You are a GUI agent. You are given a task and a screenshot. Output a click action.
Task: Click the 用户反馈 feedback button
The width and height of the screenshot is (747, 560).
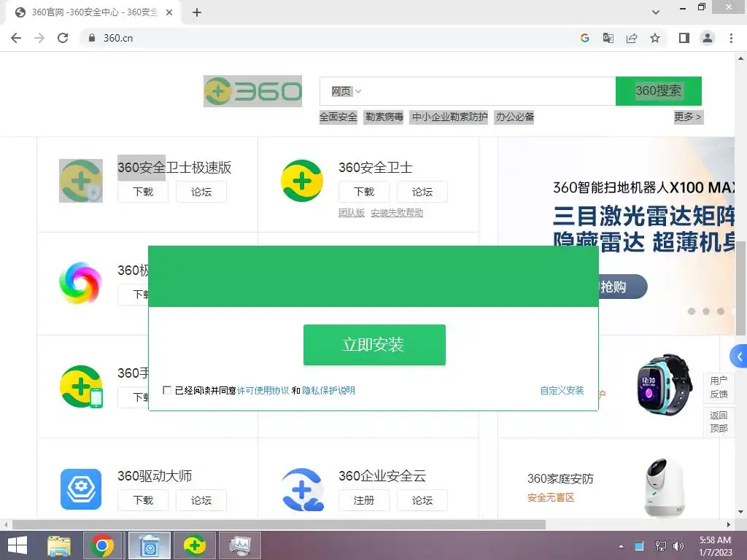(719, 387)
